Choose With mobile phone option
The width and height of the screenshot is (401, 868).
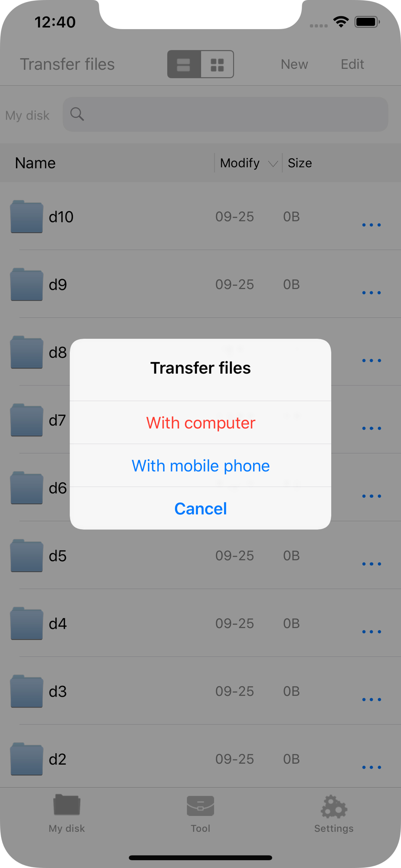pyautogui.click(x=200, y=466)
